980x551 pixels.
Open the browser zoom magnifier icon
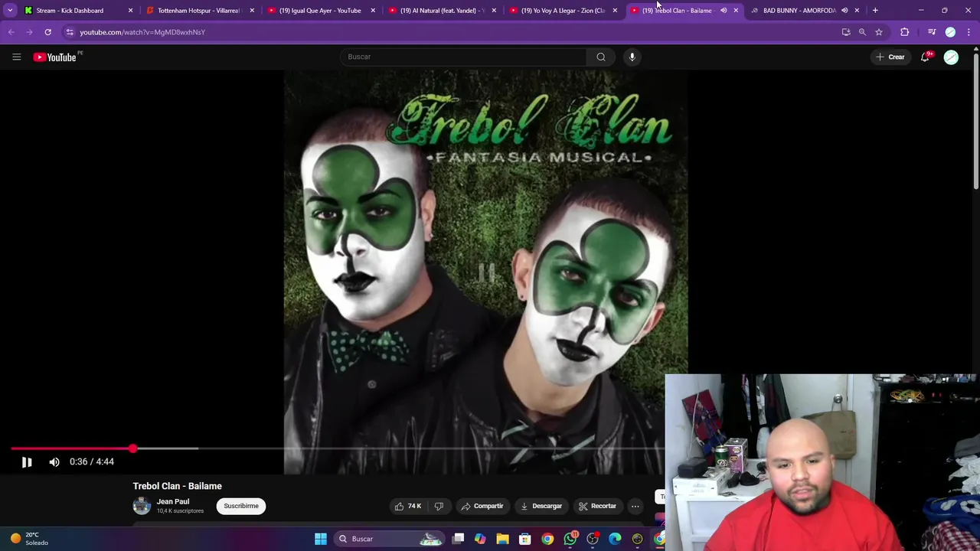862,32
